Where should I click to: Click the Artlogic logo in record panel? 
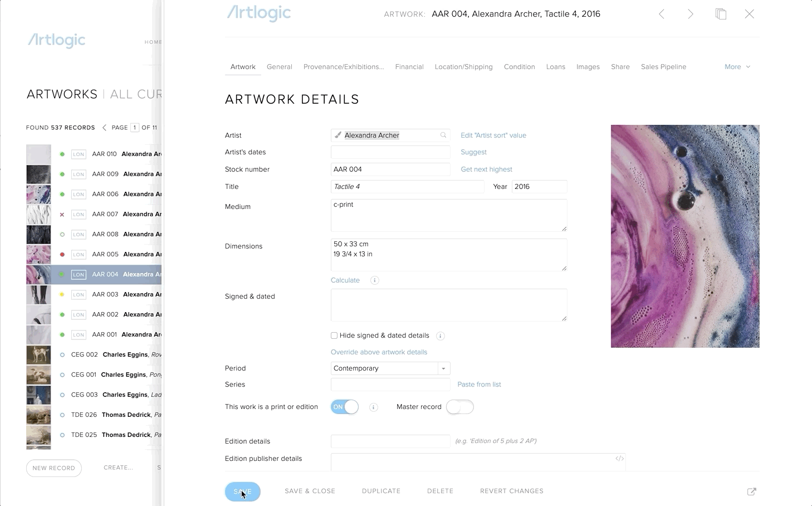tap(259, 13)
